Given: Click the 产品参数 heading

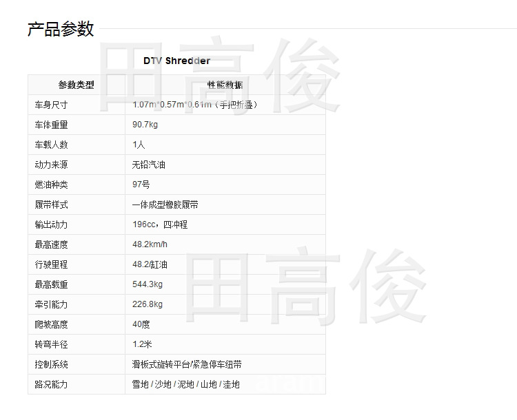Looking at the screenshot, I should pos(61,29).
